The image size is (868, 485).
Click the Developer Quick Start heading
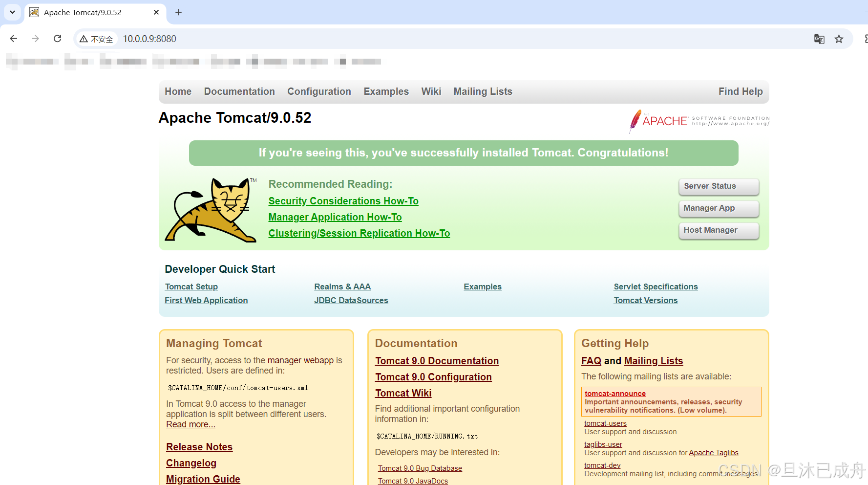(220, 269)
